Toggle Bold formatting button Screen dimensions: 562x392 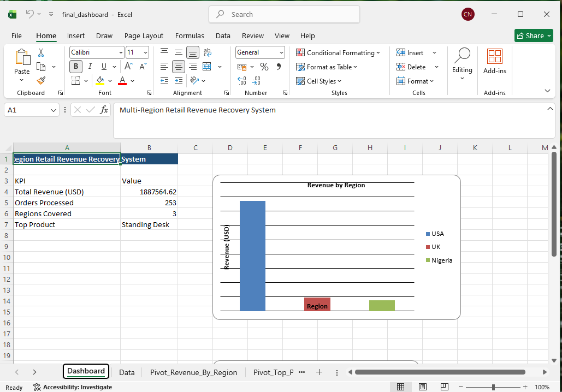tap(76, 66)
